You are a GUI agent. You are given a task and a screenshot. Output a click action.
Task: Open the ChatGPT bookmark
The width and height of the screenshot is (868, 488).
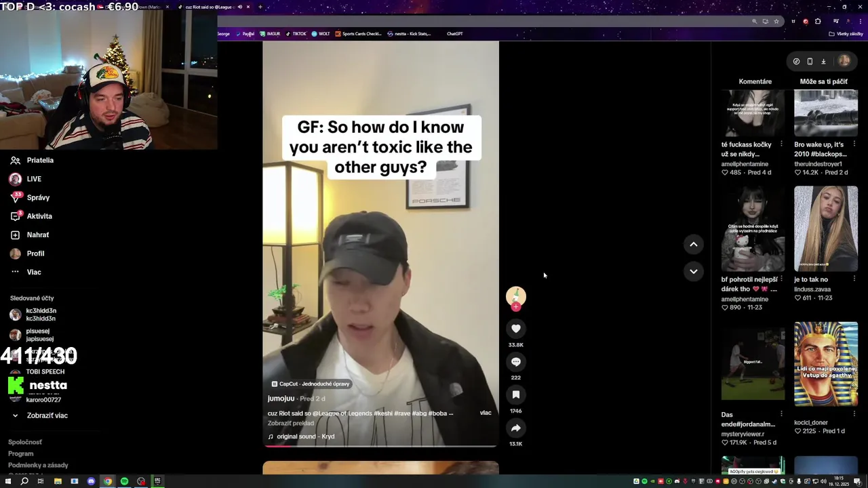click(454, 33)
